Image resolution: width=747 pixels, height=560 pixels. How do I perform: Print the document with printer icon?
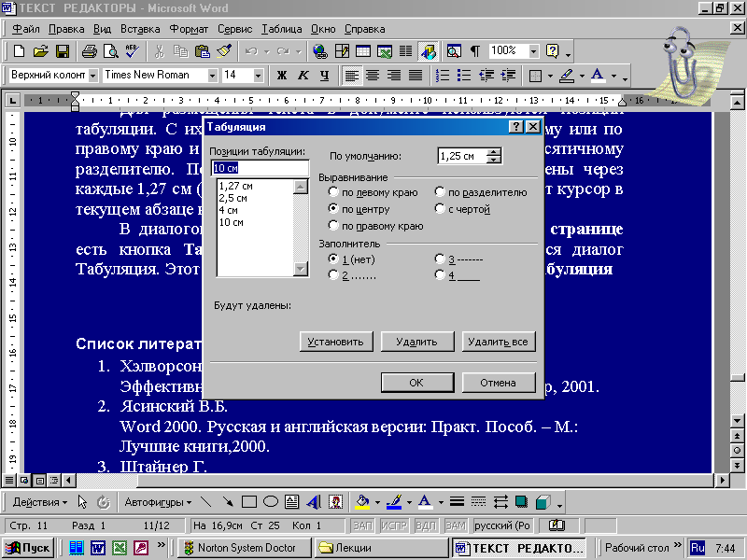[89, 50]
